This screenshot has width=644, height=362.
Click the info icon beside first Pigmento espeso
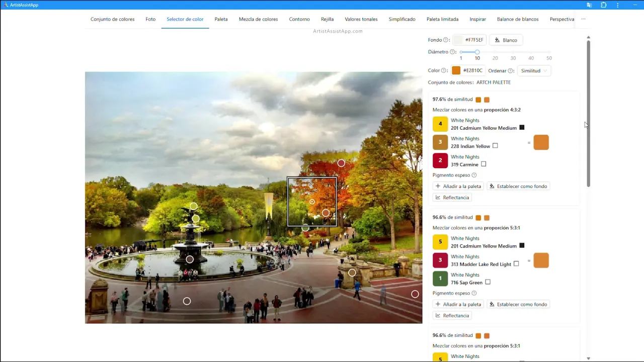(474, 175)
